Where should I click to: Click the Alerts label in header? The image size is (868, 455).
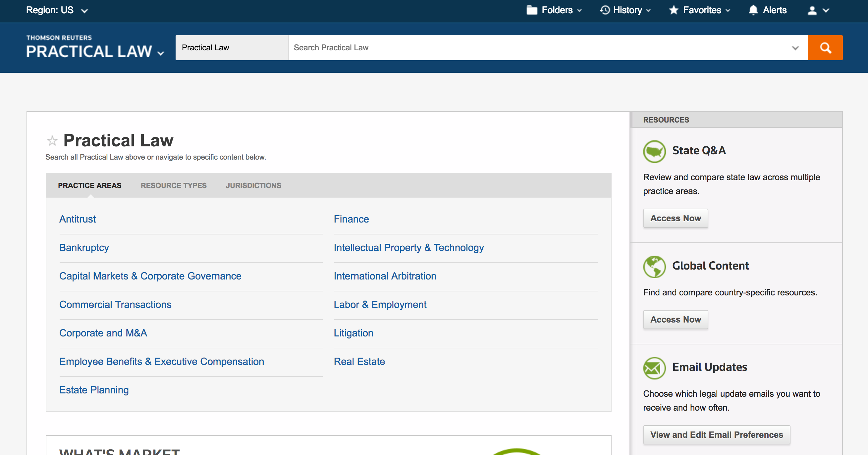(775, 10)
